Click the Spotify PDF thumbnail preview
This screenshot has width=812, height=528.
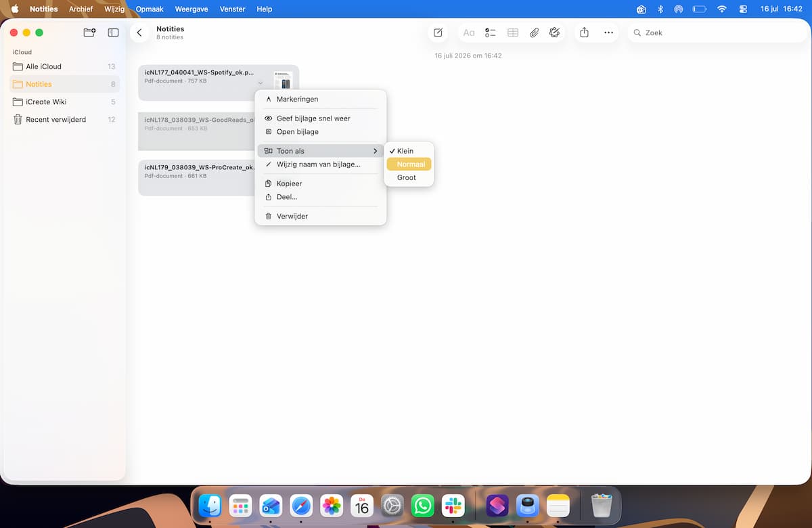(282, 80)
